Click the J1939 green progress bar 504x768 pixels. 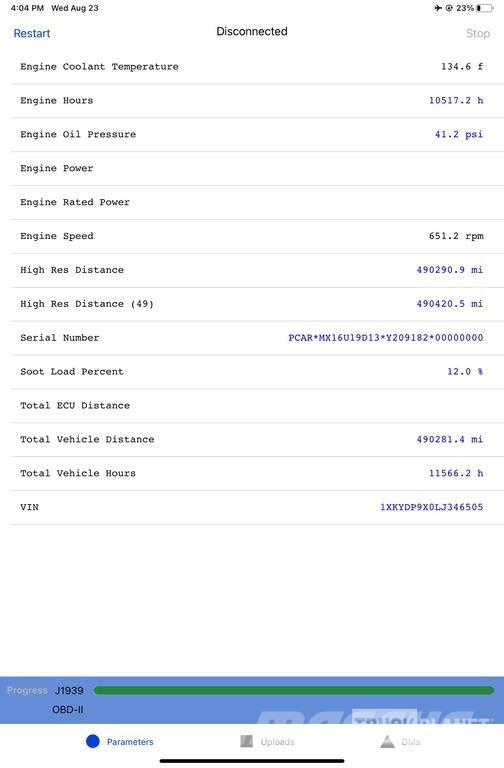293,690
